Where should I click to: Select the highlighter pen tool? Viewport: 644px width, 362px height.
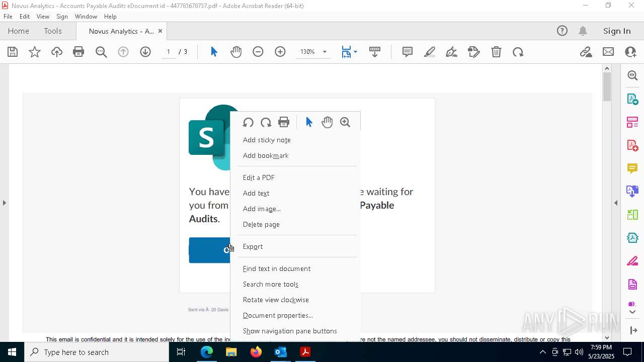point(430,52)
